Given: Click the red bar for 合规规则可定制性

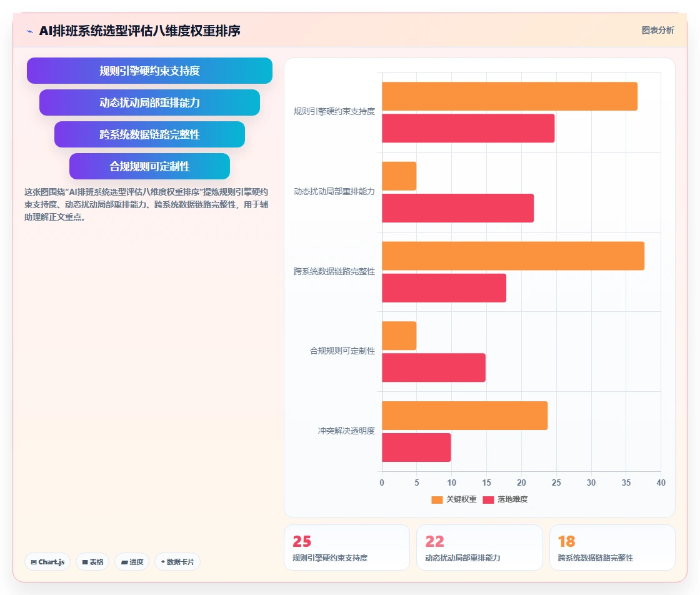Looking at the screenshot, I should [434, 367].
